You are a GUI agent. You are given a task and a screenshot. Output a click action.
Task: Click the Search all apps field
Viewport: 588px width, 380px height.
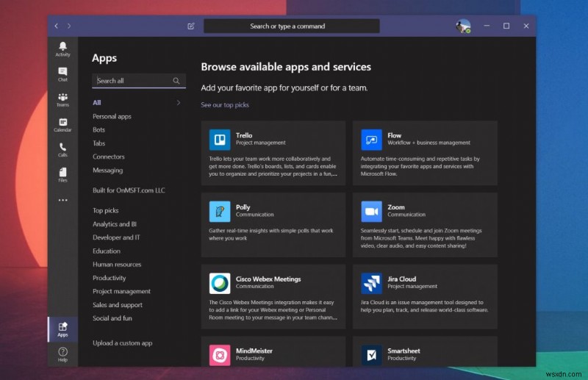tap(132, 81)
